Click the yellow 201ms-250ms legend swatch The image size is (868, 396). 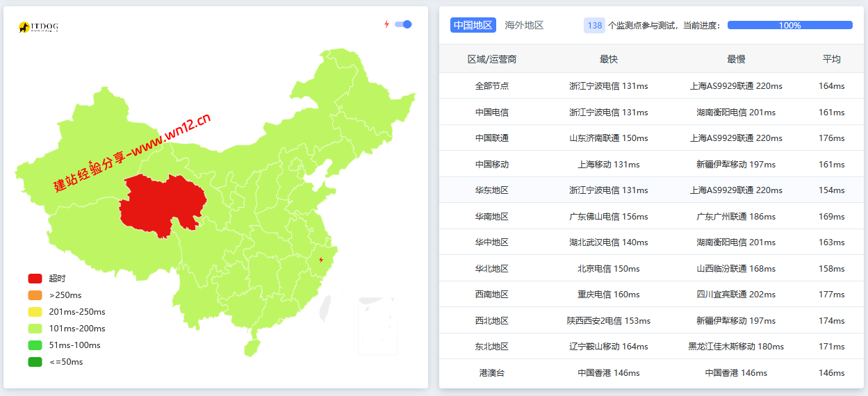pyautogui.click(x=35, y=312)
